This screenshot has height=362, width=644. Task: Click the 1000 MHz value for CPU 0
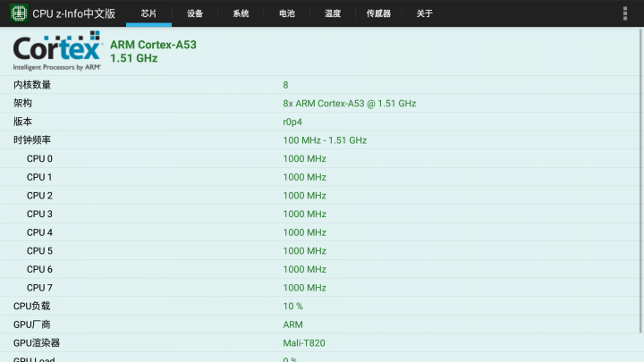coord(304,159)
